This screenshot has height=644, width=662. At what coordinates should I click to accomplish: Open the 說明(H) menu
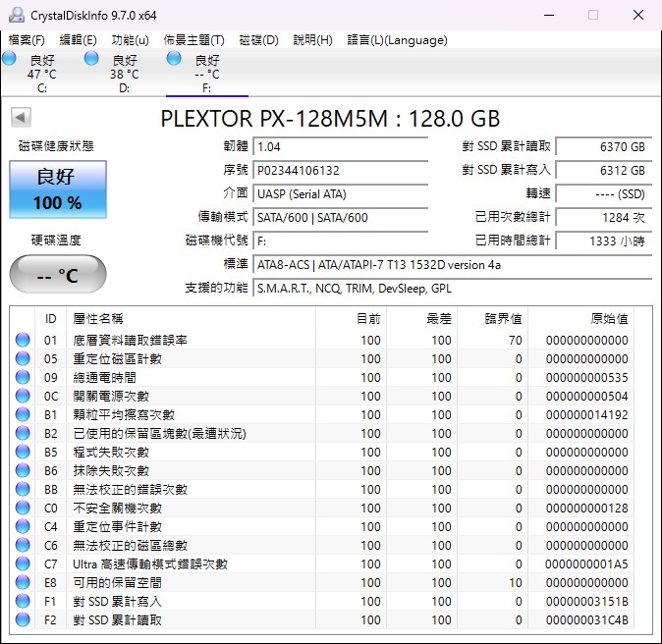click(313, 40)
